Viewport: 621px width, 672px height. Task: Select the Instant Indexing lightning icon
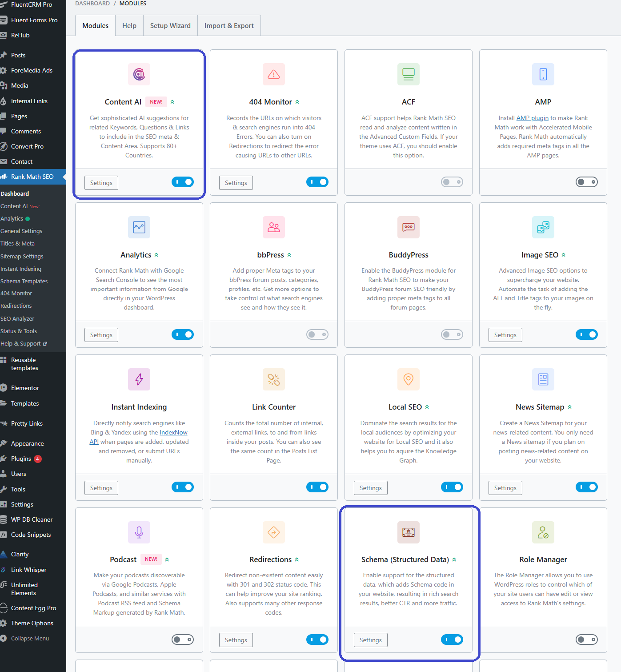click(x=139, y=379)
